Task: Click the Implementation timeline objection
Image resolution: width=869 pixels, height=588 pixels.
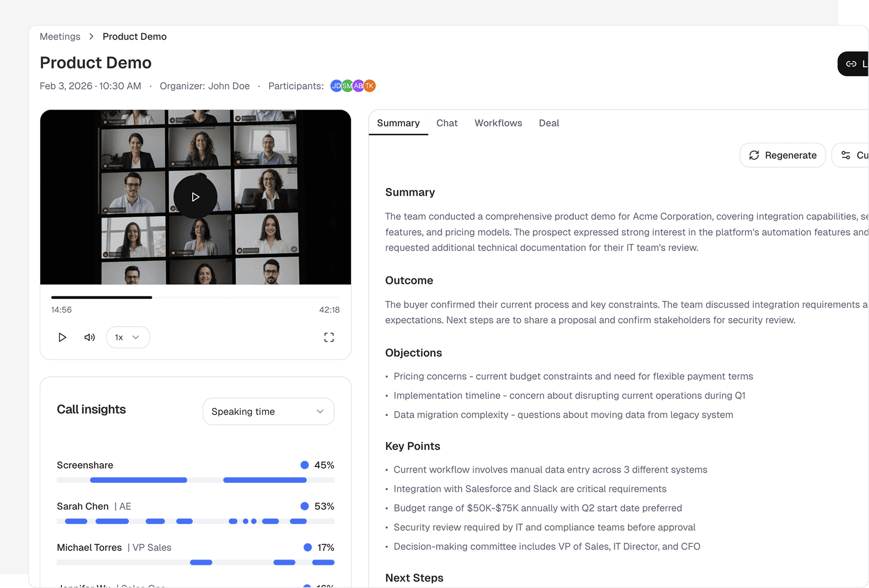Action: click(x=569, y=396)
